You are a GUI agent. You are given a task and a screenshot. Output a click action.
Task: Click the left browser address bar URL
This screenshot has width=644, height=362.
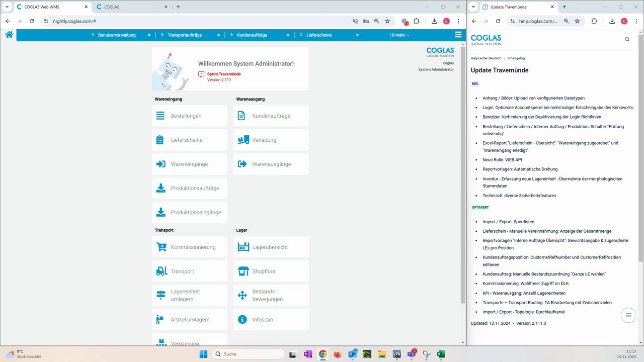pyautogui.click(x=74, y=21)
